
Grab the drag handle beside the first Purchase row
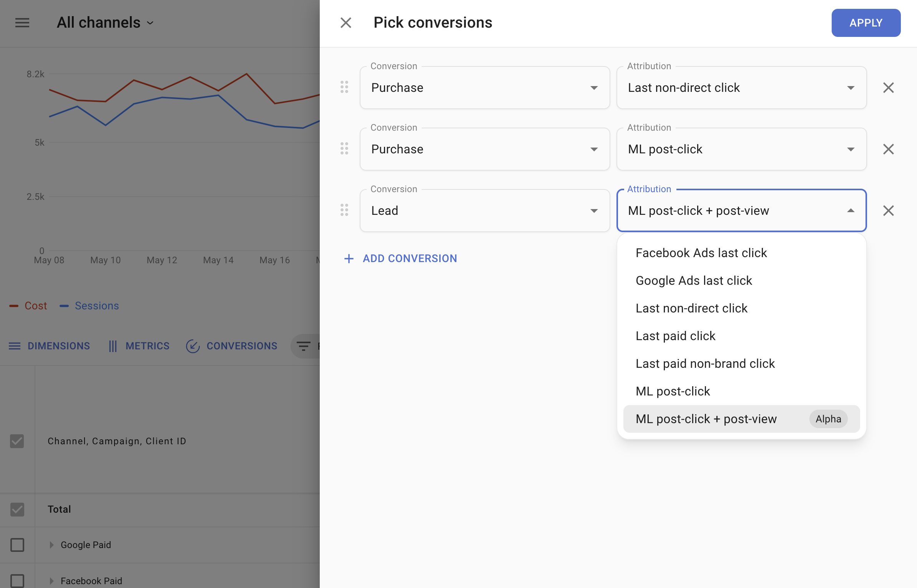(344, 88)
